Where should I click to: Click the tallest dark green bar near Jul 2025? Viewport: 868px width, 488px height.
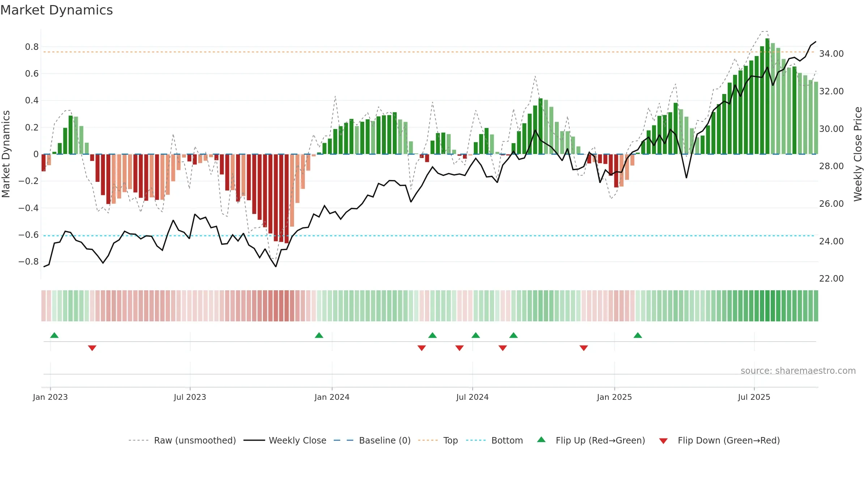click(x=767, y=96)
